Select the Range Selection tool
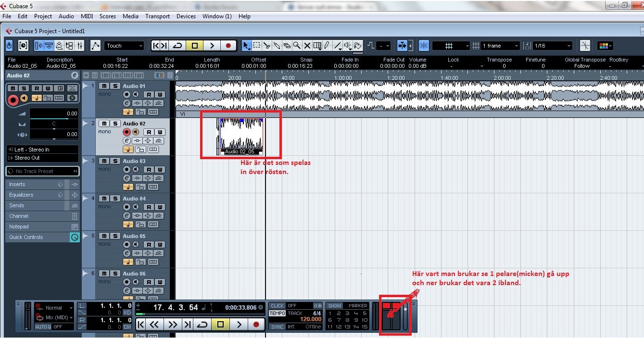The height and width of the screenshot is (339, 644). [x=257, y=46]
